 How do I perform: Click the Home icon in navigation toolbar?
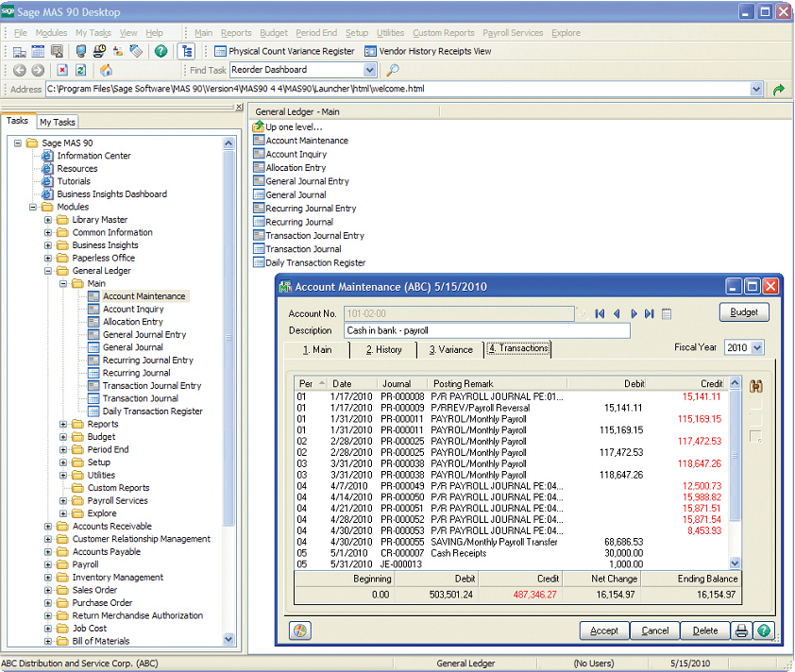coord(106,70)
